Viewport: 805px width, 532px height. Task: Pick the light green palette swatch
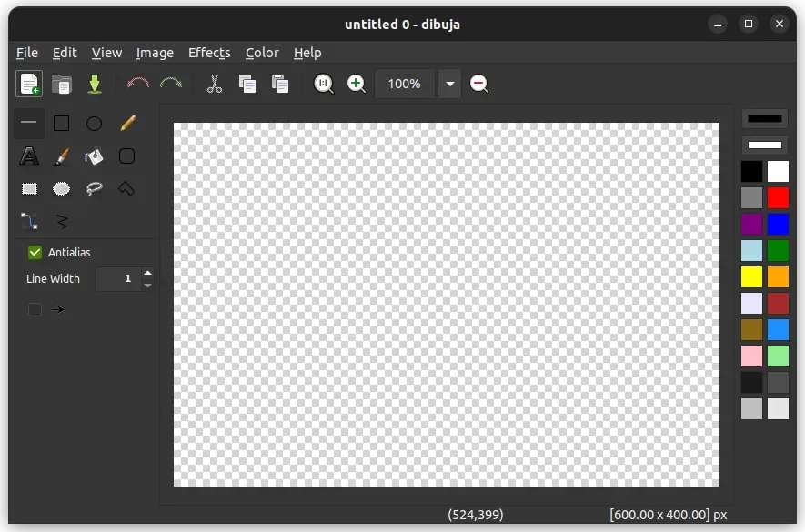pos(779,356)
